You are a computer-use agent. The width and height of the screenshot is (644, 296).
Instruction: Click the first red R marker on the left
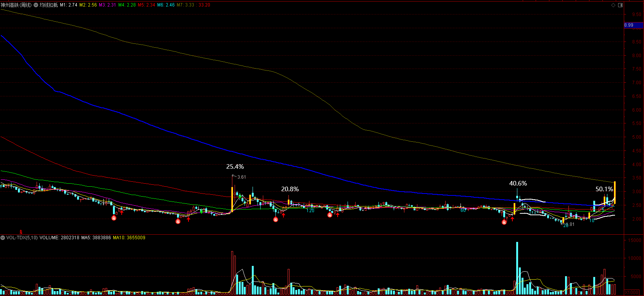click(114, 218)
